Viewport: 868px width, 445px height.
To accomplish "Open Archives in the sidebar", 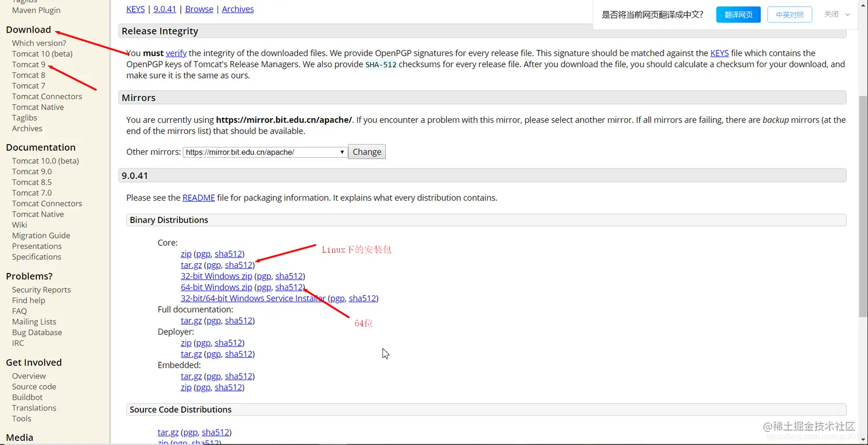I will pos(27,128).
